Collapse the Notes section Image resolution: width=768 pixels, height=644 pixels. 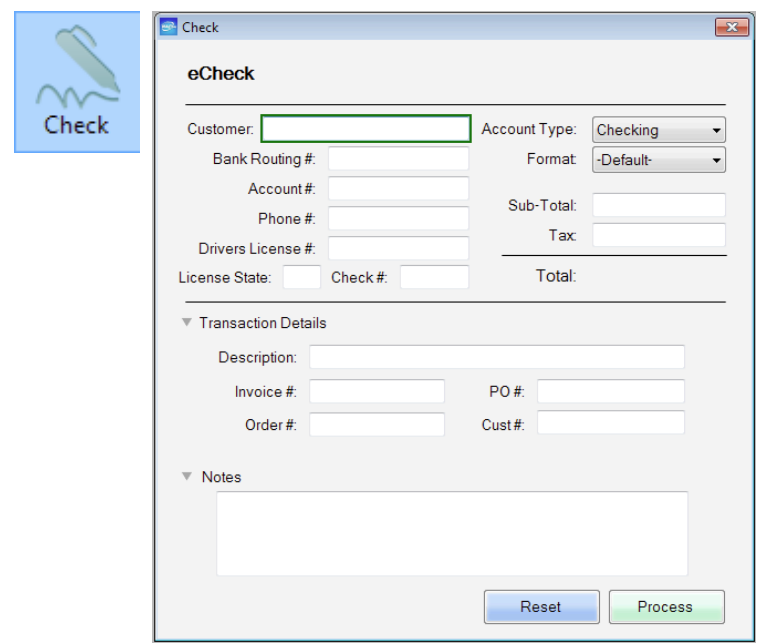pos(186,477)
